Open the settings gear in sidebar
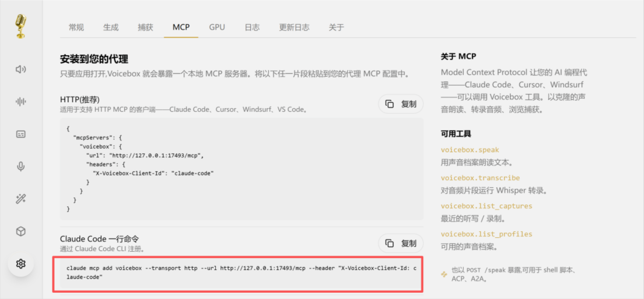The width and height of the screenshot is (644, 299). point(21,264)
